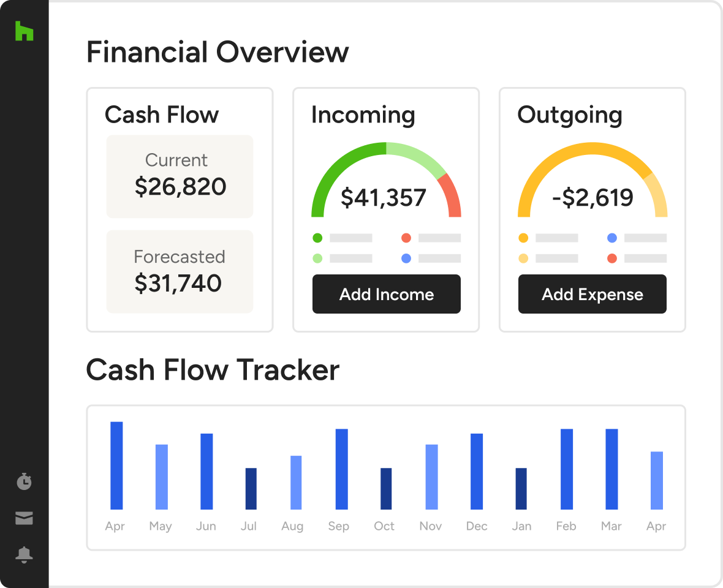Select the Current cash flow card
The width and height of the screenshot is (723, 588).
click(x=180, y=176)
